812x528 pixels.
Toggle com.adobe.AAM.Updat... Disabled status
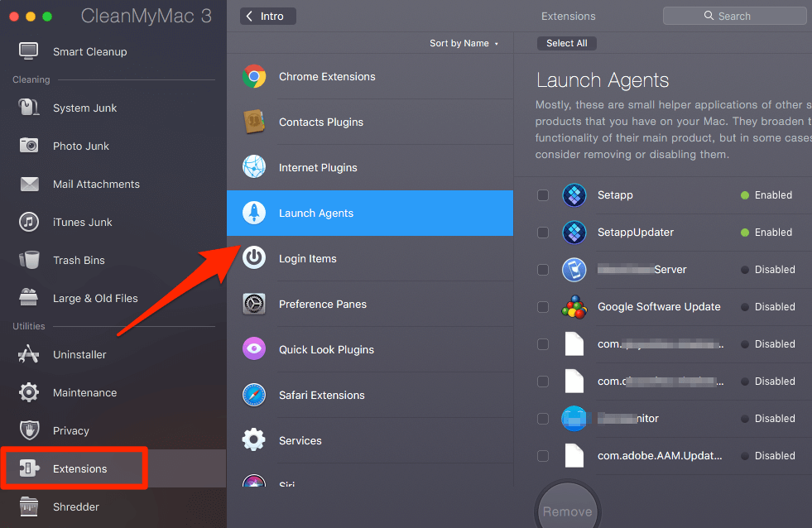(x=768, y=456)
